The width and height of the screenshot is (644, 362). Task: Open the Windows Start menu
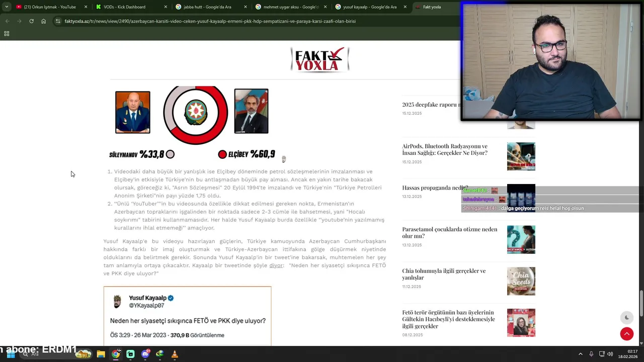11,354
